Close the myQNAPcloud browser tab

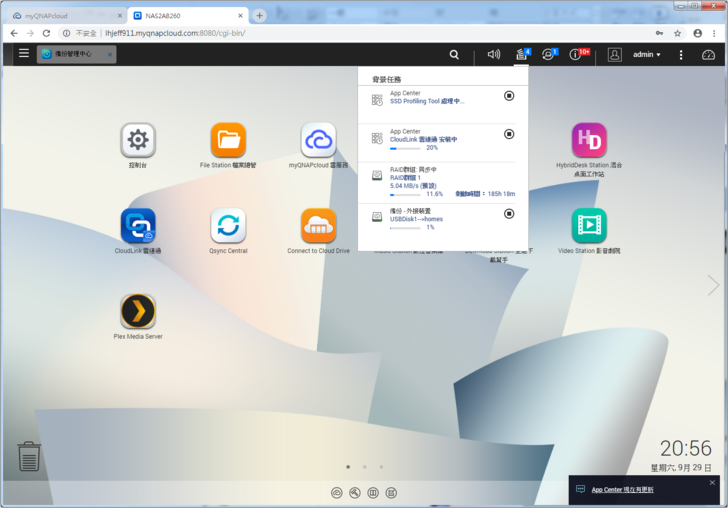click(120, 16)
